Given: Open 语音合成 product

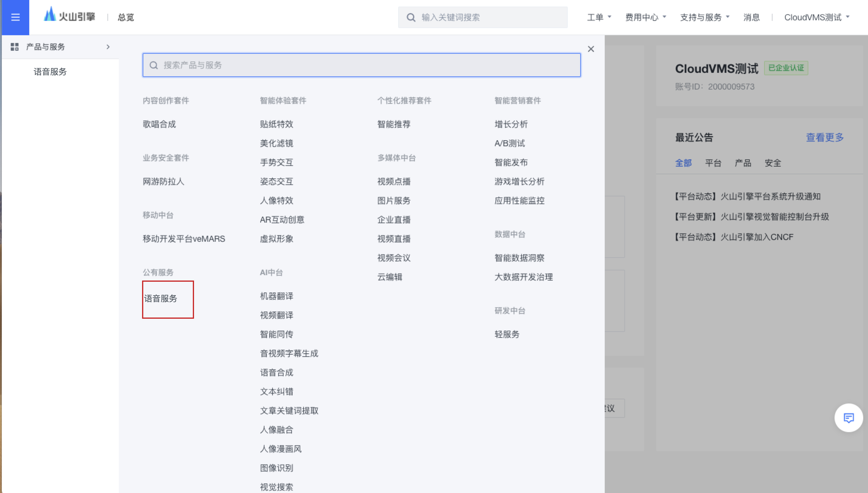Looking at the screenshot, I should 277,372.
